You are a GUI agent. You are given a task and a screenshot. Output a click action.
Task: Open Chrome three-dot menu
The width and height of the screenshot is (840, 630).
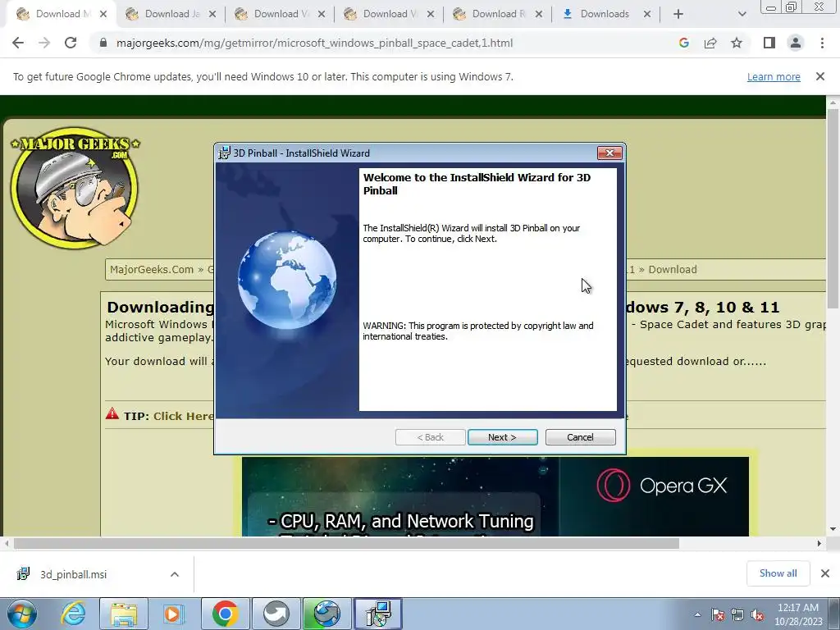tap(822, 43)
